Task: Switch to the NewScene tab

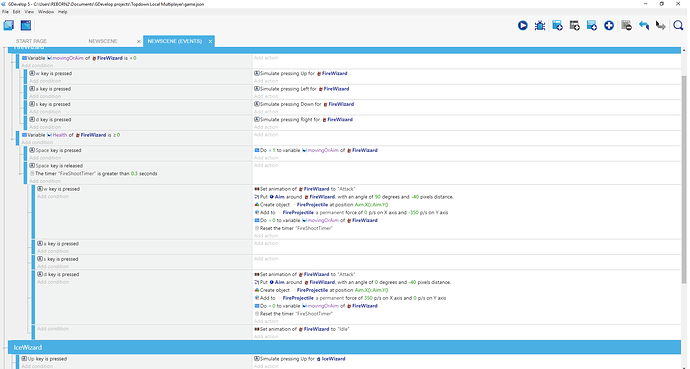Action: 103,41
